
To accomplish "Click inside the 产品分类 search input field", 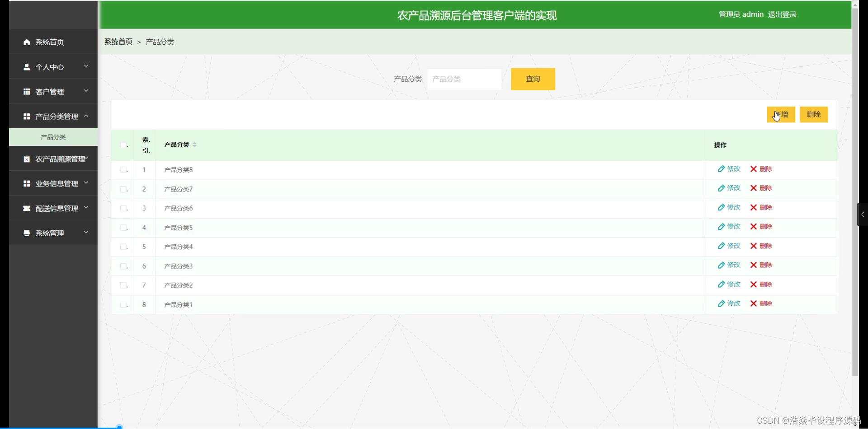I will pyautogui.click(x=464, y=79).
